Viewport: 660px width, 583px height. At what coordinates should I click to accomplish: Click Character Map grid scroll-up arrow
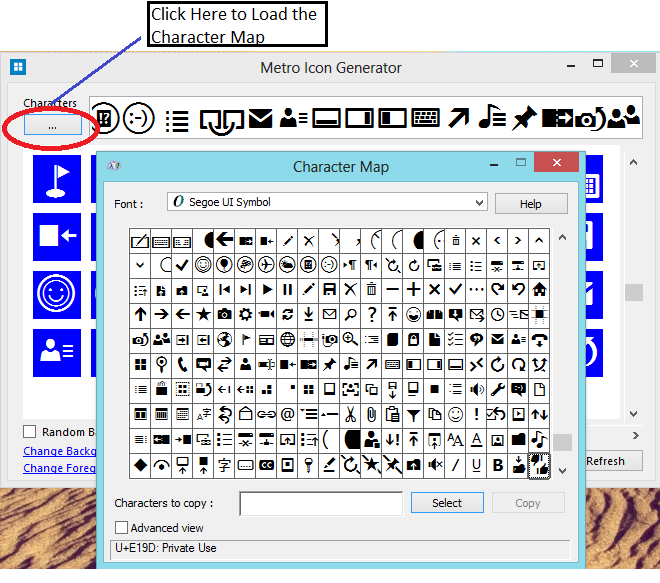[562, 238]
